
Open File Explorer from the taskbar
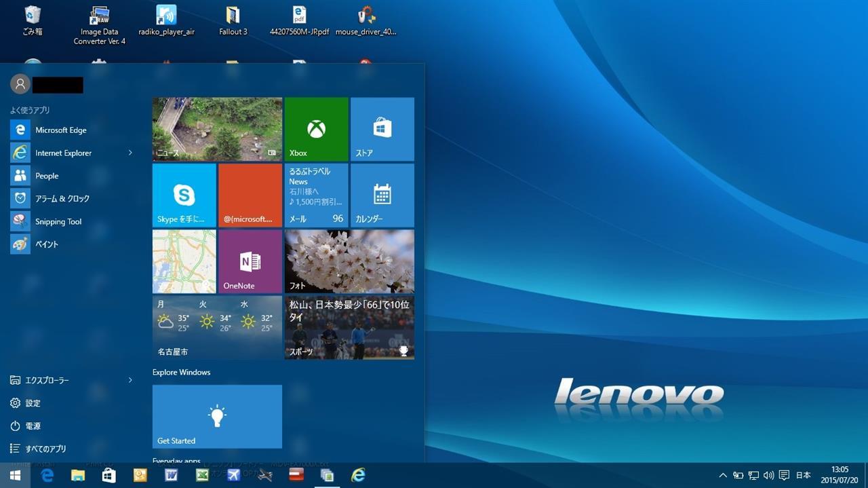(78, 476)
